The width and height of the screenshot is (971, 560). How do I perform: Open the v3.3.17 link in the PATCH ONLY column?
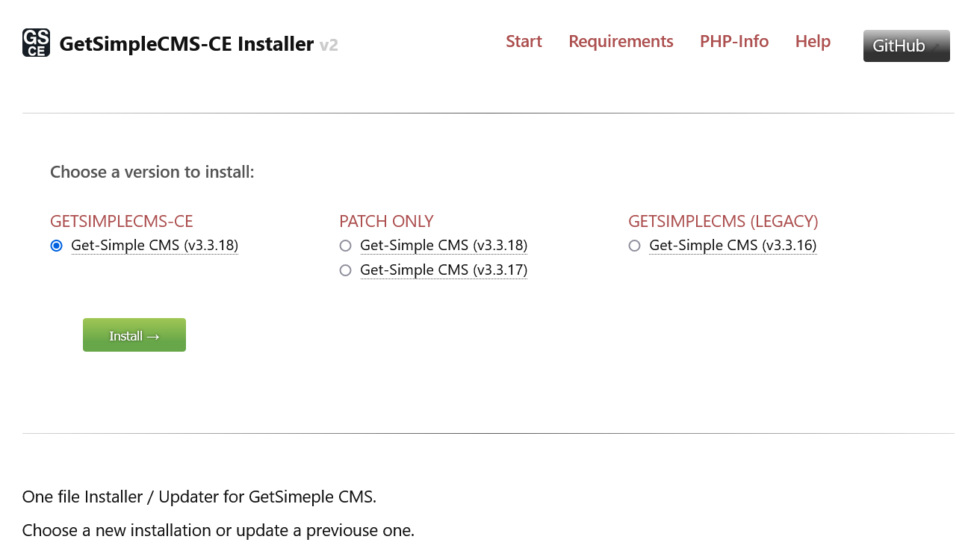pos(443,270)
